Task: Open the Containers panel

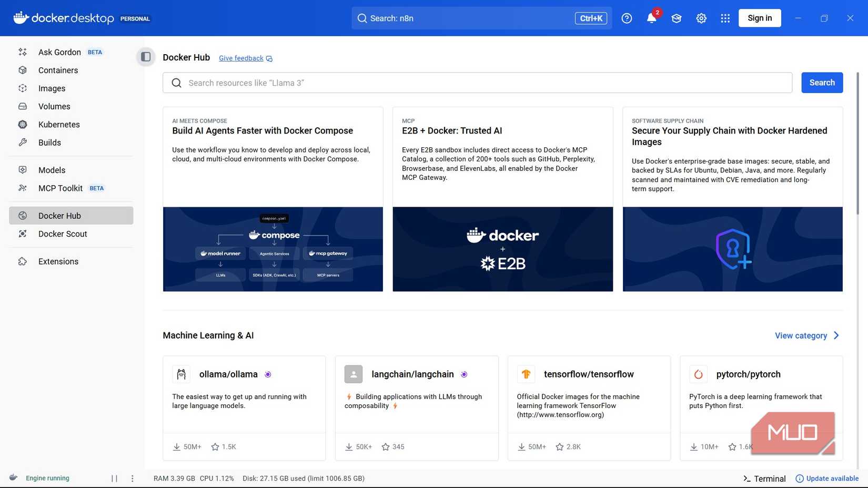Action: coord(58,70)
